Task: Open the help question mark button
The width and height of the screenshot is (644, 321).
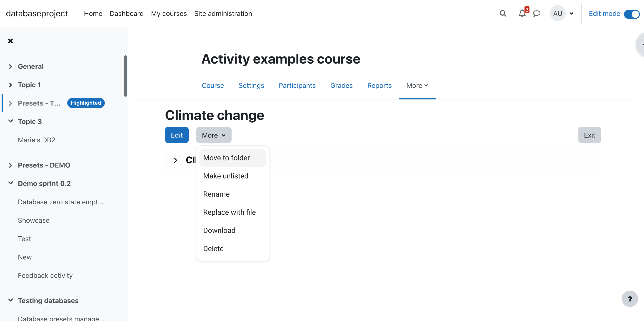Action: (630, 299)
